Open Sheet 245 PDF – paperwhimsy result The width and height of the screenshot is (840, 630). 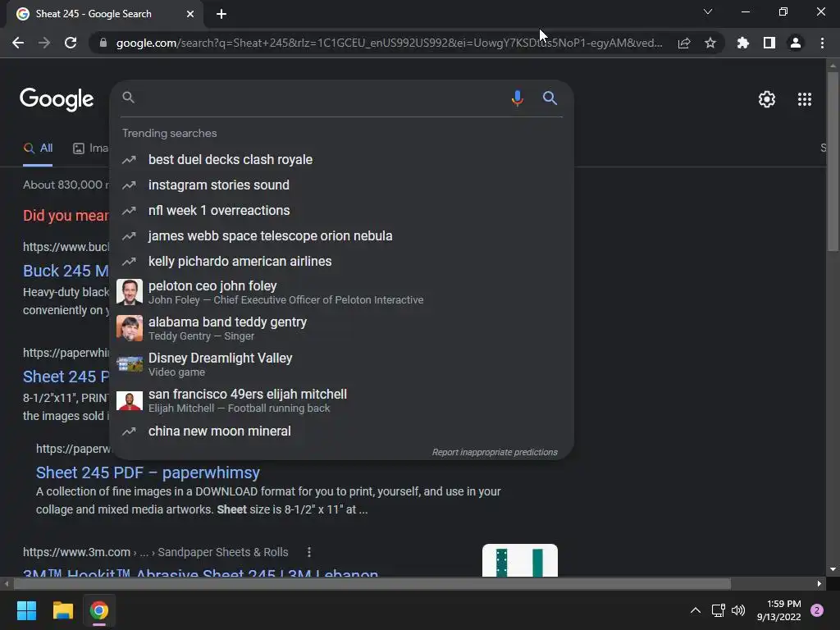[148, 472]
